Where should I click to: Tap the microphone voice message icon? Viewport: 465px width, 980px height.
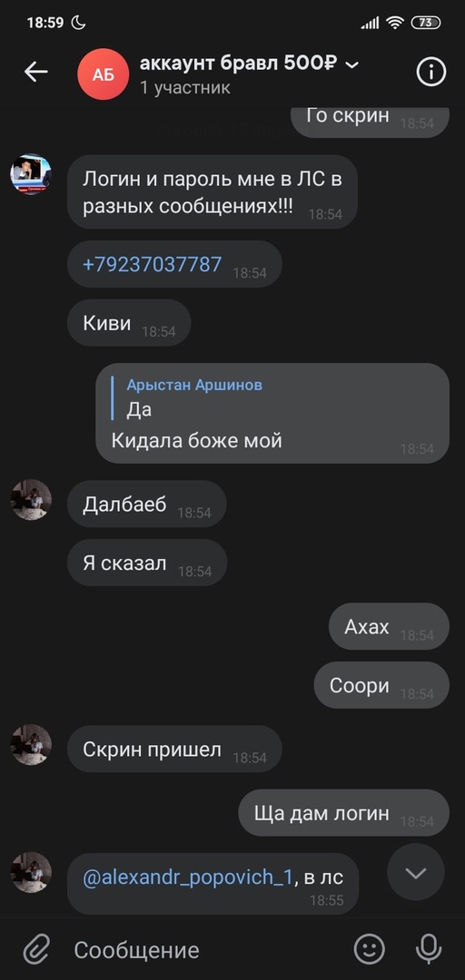coord(429,950)
